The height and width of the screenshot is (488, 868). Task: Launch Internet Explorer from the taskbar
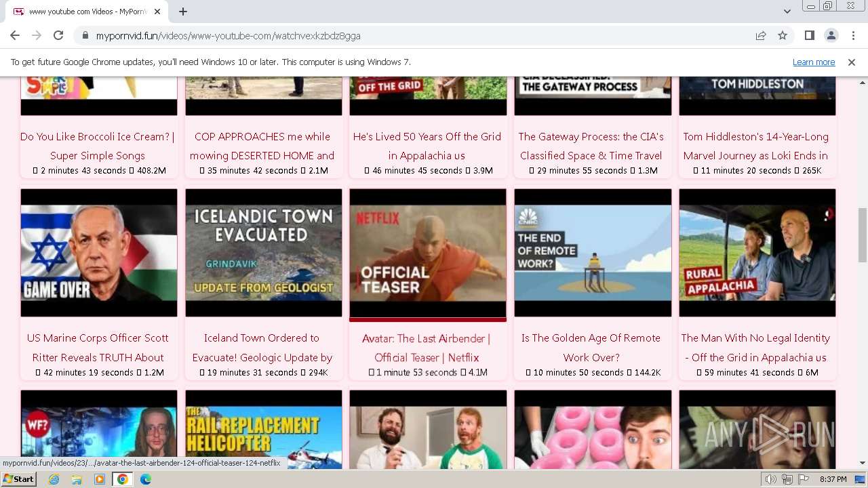coord(54,479)
